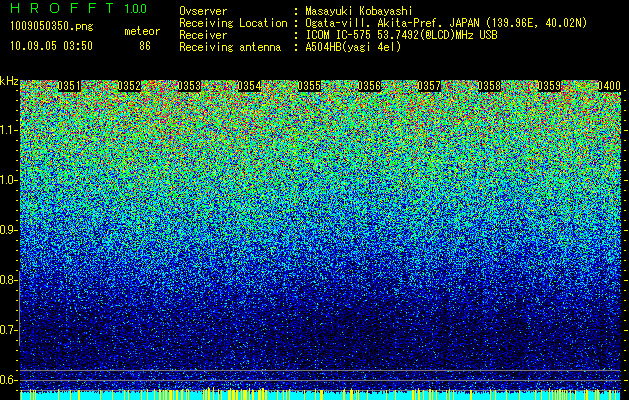Viewport: 629px width, 400px height.
Task: Click the HROFFT 1.00 title text
Action: click(79, 8)
